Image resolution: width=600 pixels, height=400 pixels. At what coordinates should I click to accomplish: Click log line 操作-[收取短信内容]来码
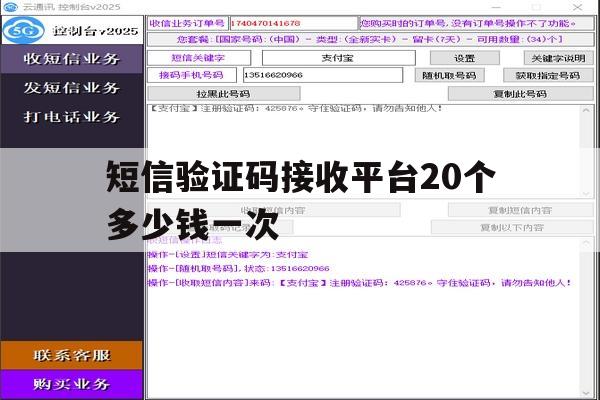pyautogui.click(x=359, y=283)
